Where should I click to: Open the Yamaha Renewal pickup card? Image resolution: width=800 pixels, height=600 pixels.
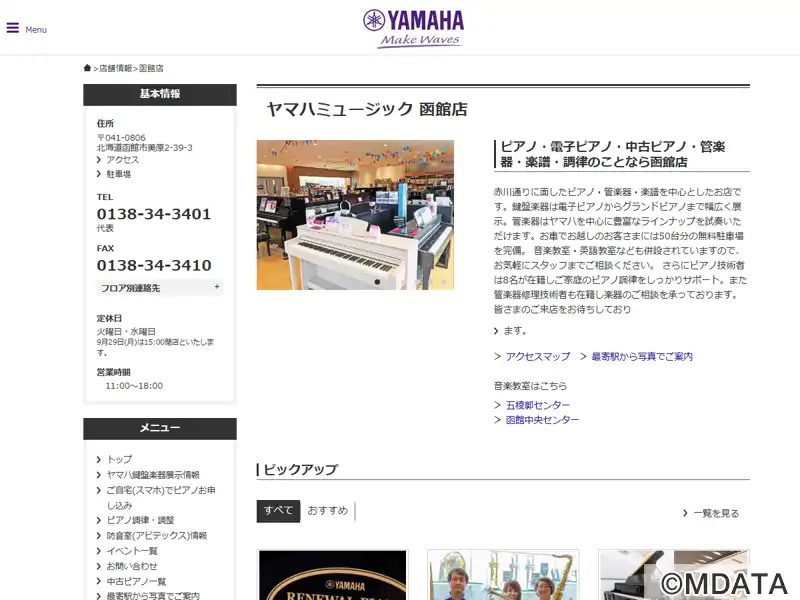point(333,574)
